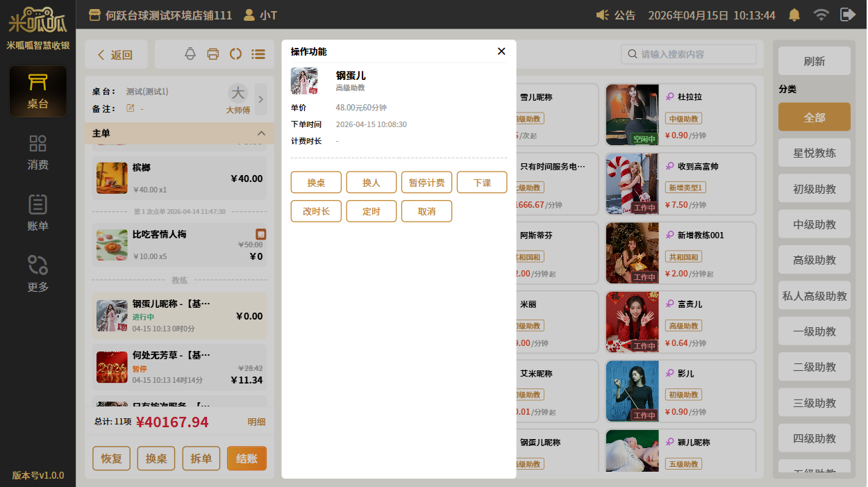Image resolution: width=868 pixels, height=487 pixels.
Task: Click the circular refresh arrows icon
Action: click(x=235, y=54)
